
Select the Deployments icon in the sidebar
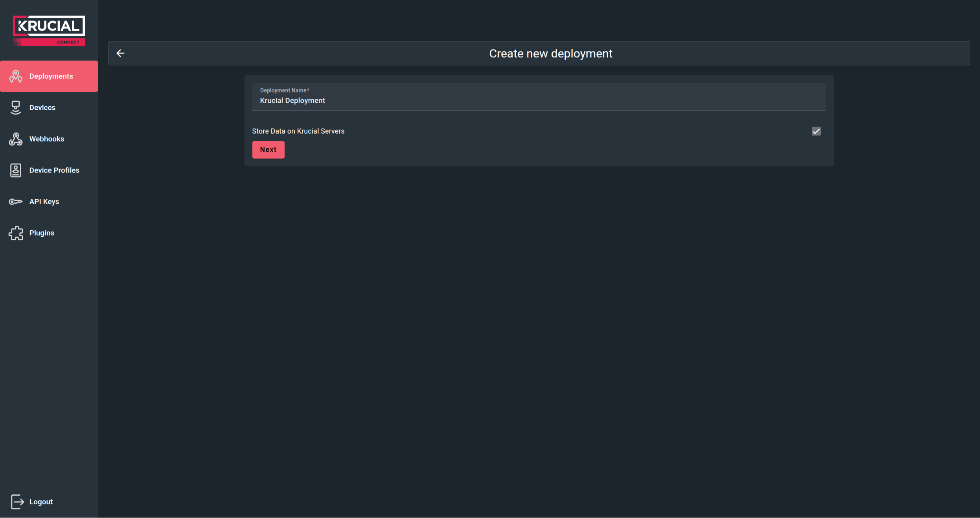click(16, 76)
